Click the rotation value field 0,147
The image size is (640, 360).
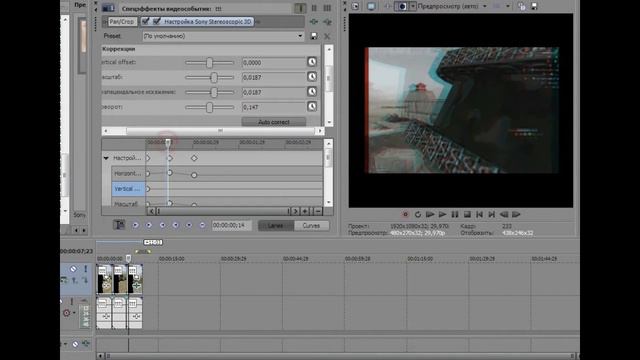(x=273, y=107)
